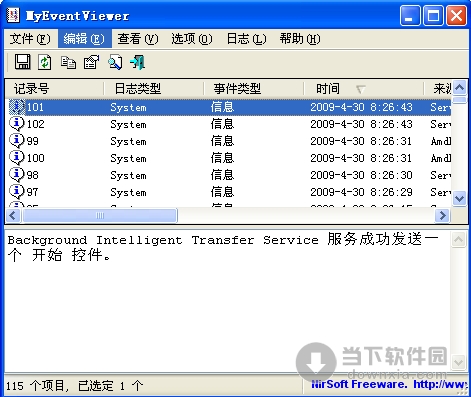Click the info icon of record 97
This screenshot has width=471, height=397.
pos(17,192)
